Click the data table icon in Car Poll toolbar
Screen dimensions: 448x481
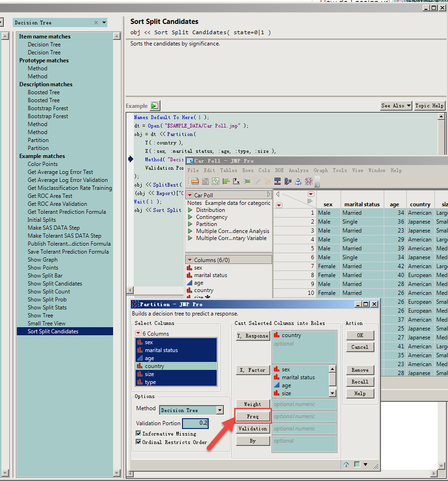pyautogui.click(x=195, y=181)
